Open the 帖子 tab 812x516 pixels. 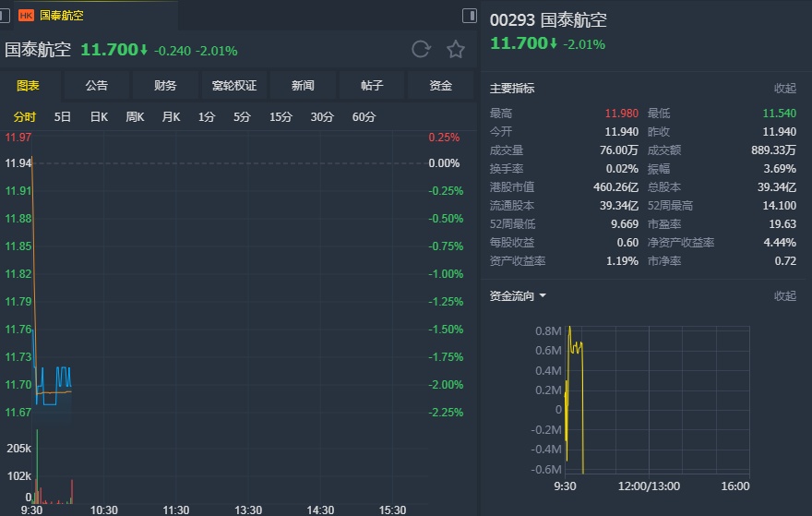tap(372, 86)
